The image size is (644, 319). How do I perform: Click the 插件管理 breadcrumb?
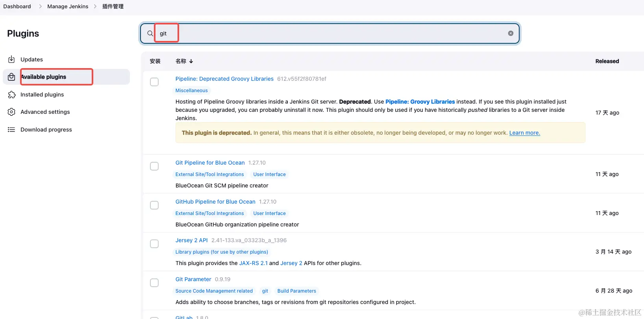[113, 6]
